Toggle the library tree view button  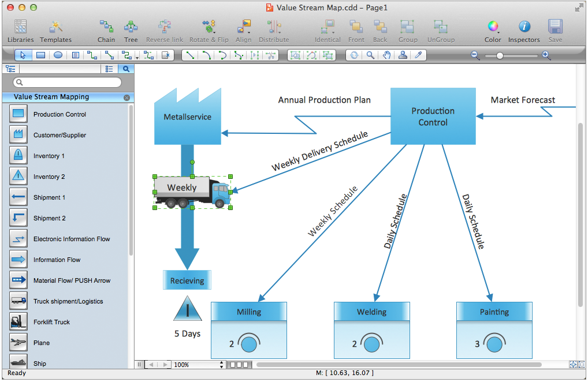coord(10,69)
